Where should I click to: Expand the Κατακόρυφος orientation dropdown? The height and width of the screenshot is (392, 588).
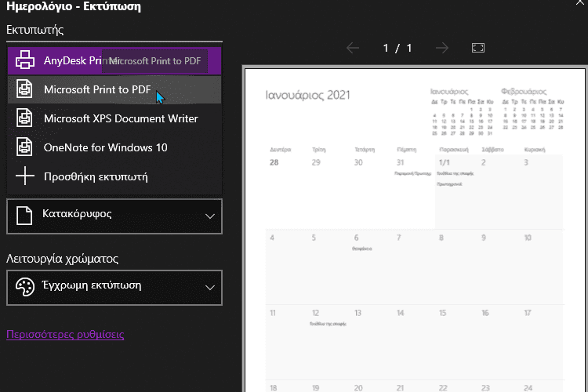pos(209,216)
